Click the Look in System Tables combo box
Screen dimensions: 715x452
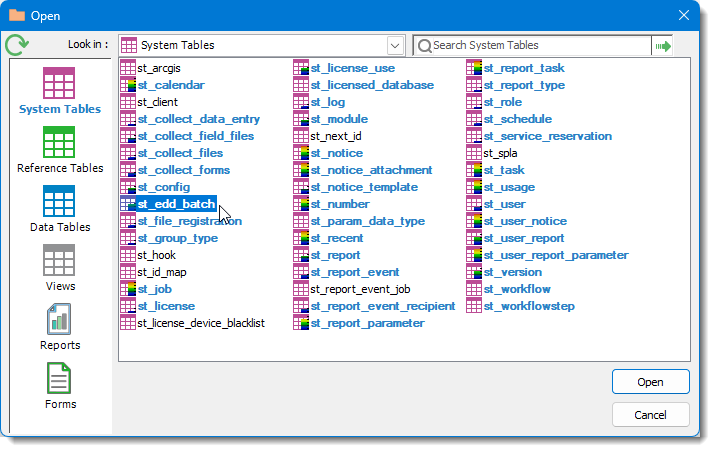click(262, 46)
